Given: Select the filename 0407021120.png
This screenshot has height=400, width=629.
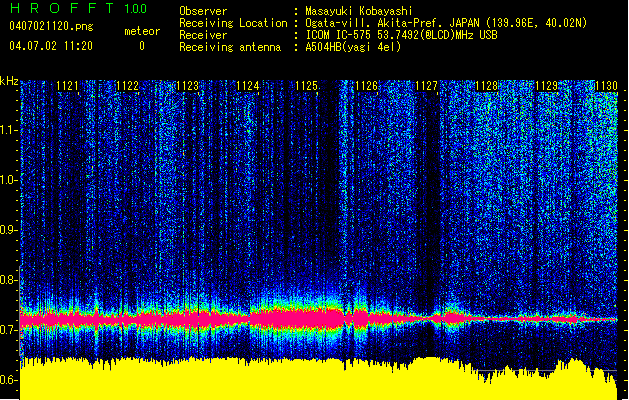Looking at the screenshot, I should [x=51, y=27].
